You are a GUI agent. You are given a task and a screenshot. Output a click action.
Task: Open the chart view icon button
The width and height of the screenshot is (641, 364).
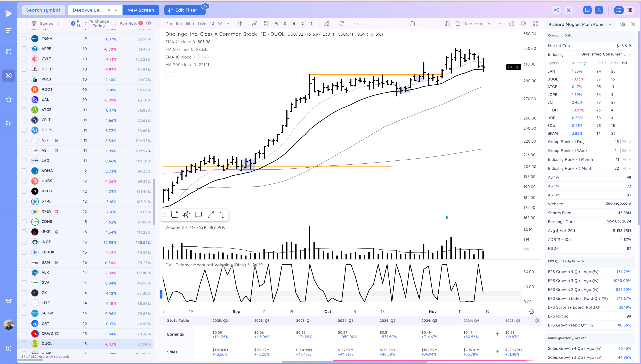click(x=587, y=10)
